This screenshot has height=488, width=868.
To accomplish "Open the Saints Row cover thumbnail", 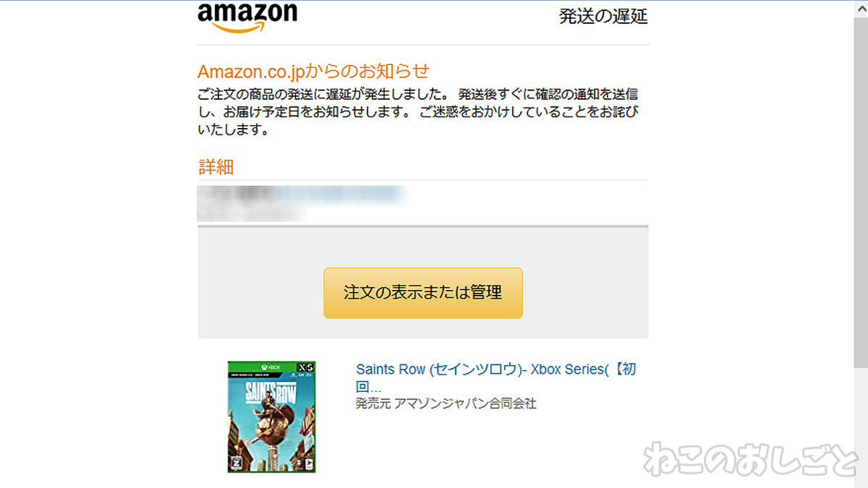I will (x=271, y=416).
